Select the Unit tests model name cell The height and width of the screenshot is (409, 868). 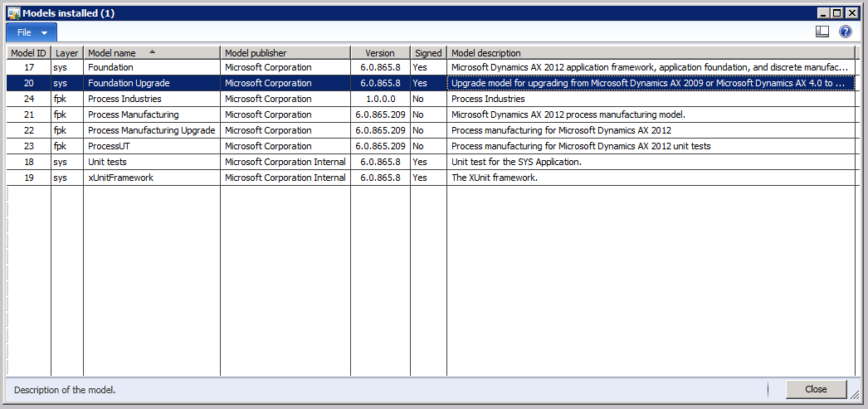coord(152,162)
